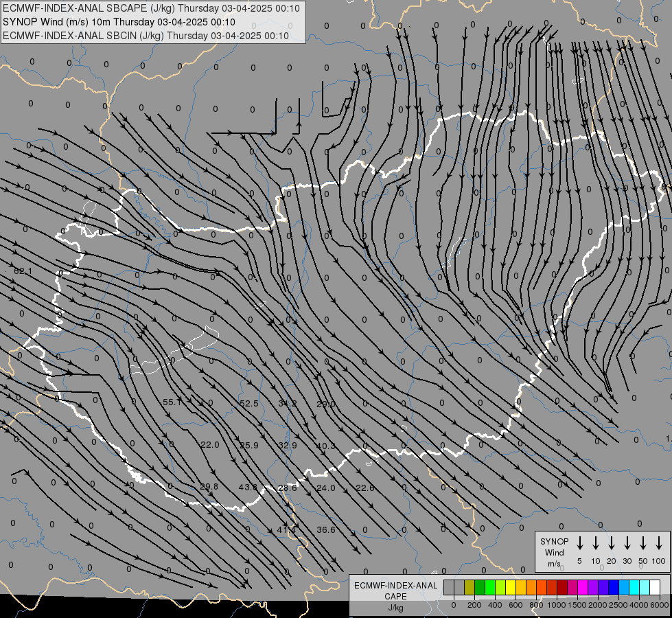Select the 34.2 grid value
Screen dimensions: 672x618
(x=287, y=404)
